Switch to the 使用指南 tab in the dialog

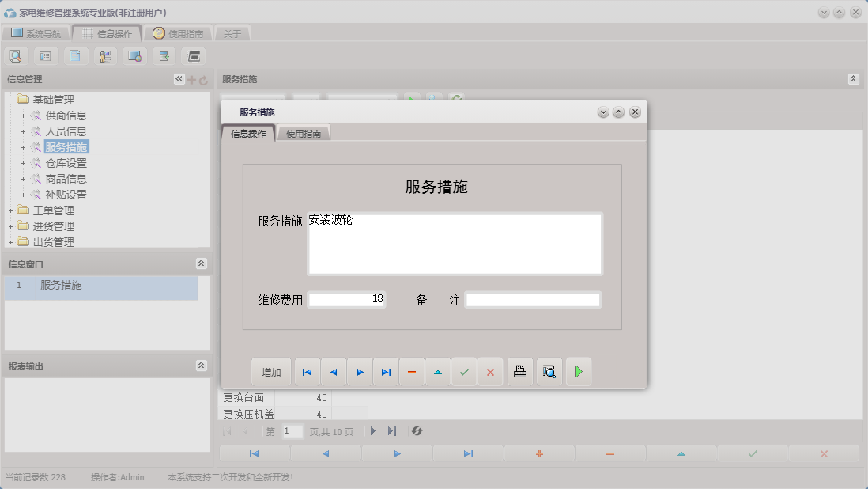(304, 133)
